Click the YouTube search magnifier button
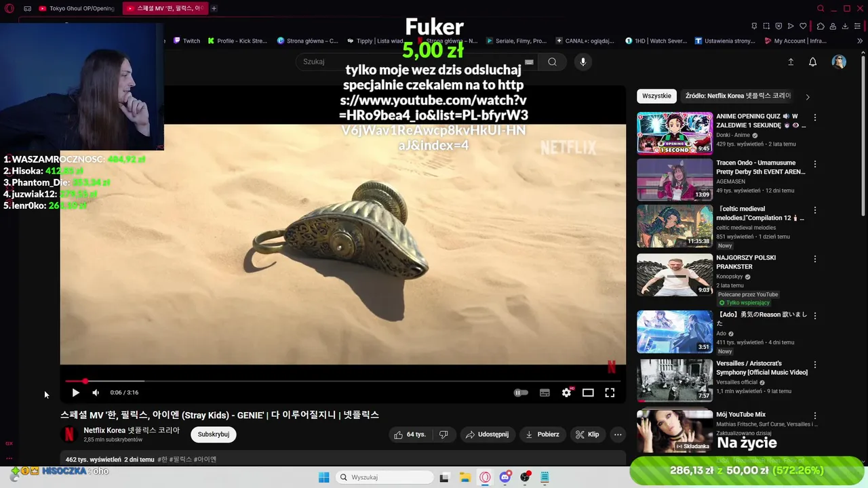This screenshot has height=488, width=868. click(x=552, y=62)
